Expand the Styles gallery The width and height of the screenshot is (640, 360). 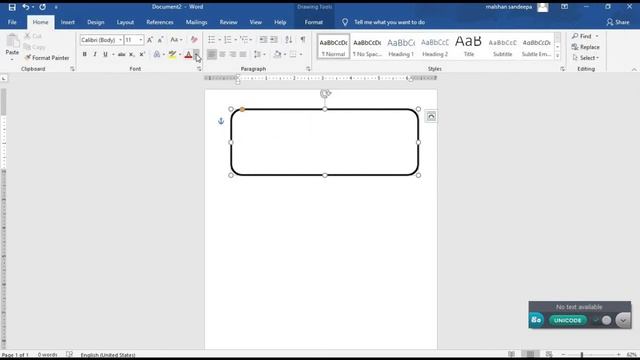(x=558, y=56)
